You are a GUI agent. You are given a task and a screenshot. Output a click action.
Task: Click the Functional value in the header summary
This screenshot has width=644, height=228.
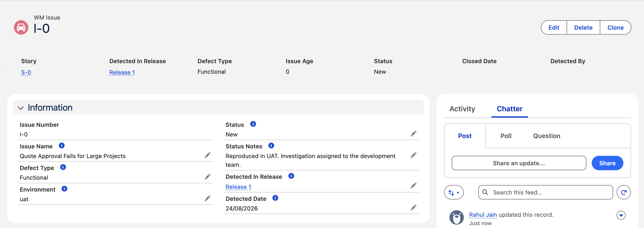click(x=212, y=72)
